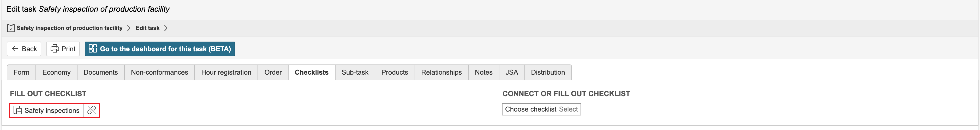Open the Economy tab
This screenshot has height=130, width=980.
click(x=56, y=72)
